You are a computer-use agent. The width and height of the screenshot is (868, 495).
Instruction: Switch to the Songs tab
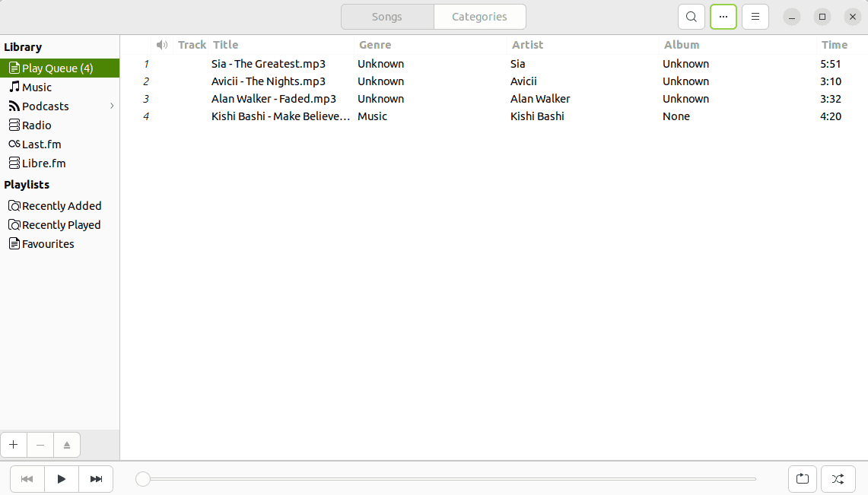tap(386, 16)
